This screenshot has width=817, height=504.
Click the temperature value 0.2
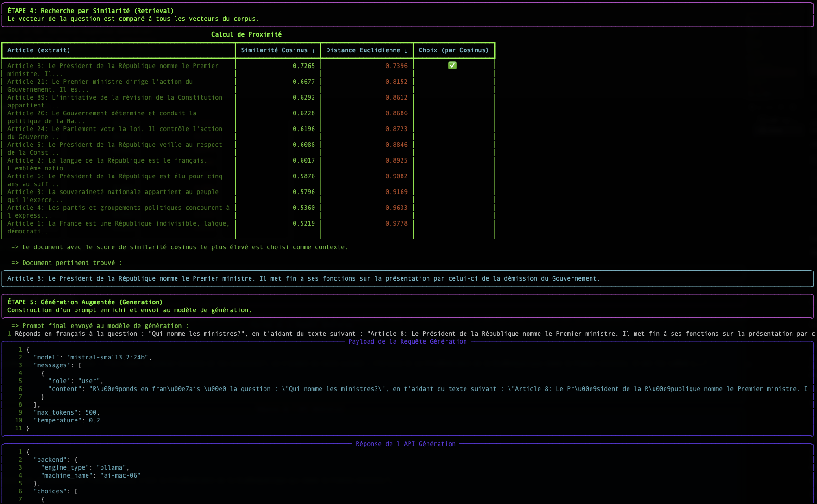(94, 421)
